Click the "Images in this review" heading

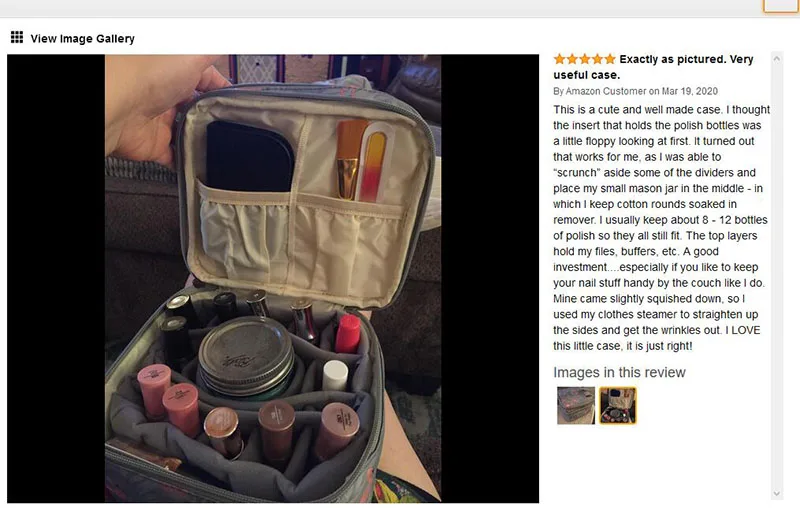tap(619, 372)
